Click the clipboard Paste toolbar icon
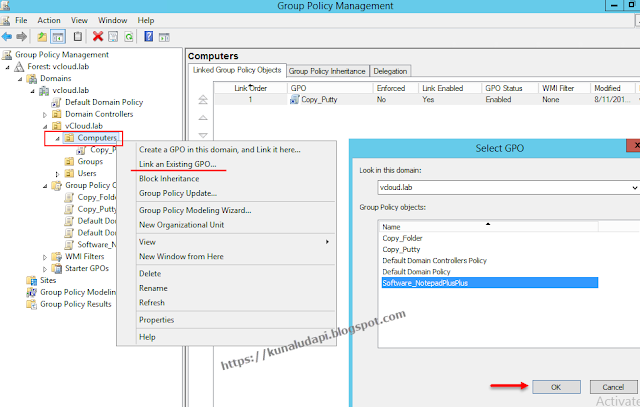Image resolution: width=640 pixels, height=407 pixels. 78,37
